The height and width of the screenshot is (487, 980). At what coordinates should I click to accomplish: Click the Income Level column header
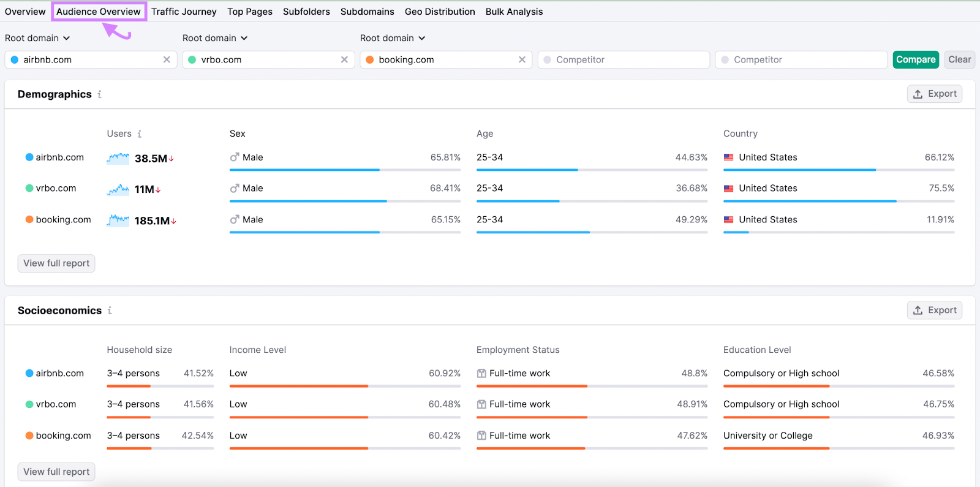pos(258,350)
